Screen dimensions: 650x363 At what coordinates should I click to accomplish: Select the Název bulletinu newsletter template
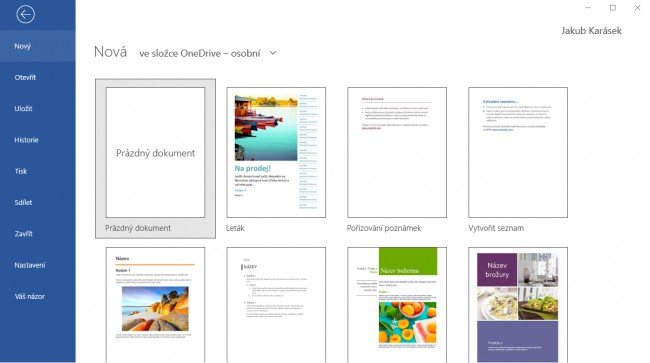[397, 305]
